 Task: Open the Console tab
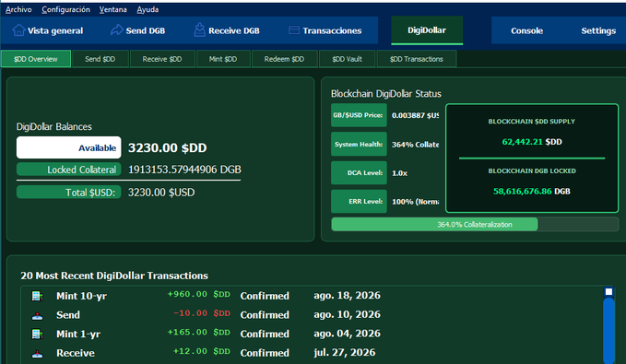click(526, 30)
